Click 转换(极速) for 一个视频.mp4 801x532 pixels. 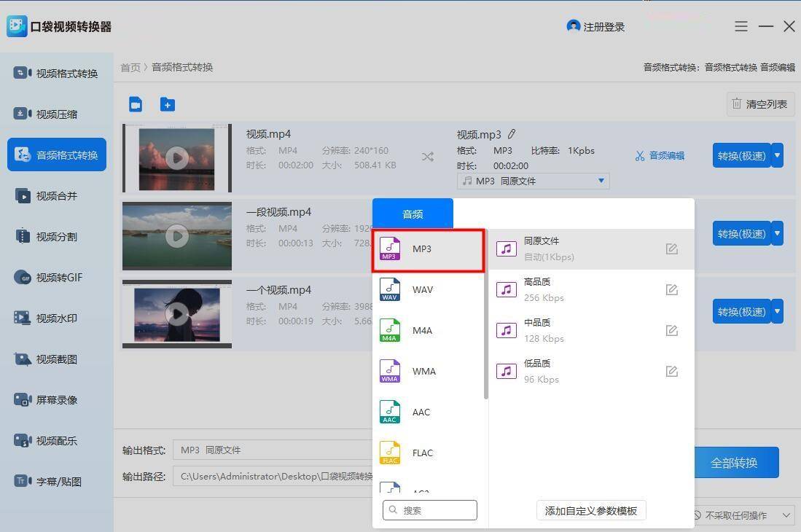click(x=741, y=311)
